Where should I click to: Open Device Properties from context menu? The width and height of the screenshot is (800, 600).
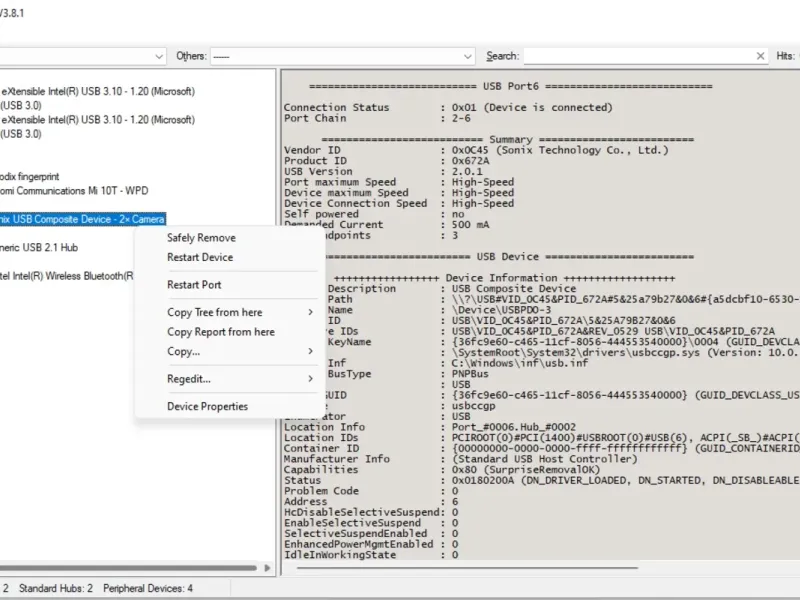point(207,406)
